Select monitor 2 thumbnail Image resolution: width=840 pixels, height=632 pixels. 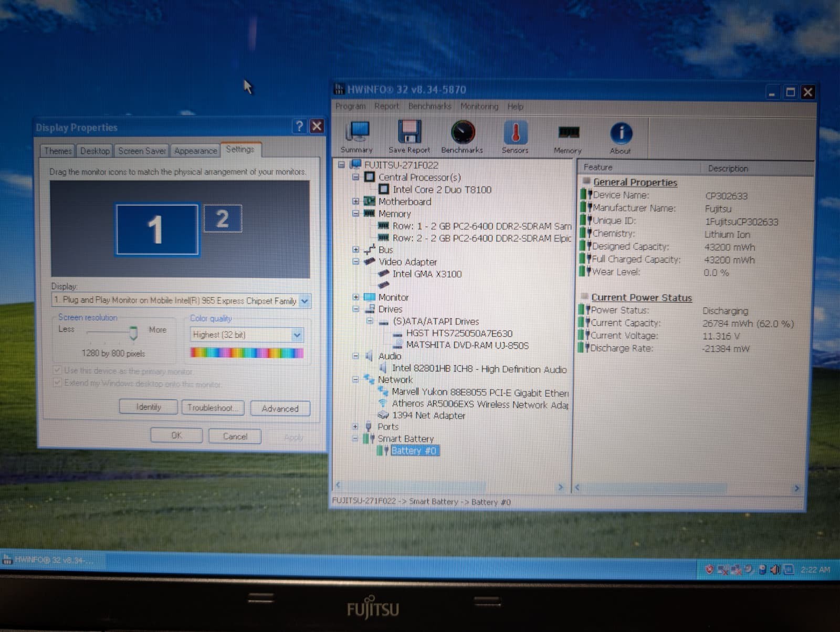tap(222, 218)
